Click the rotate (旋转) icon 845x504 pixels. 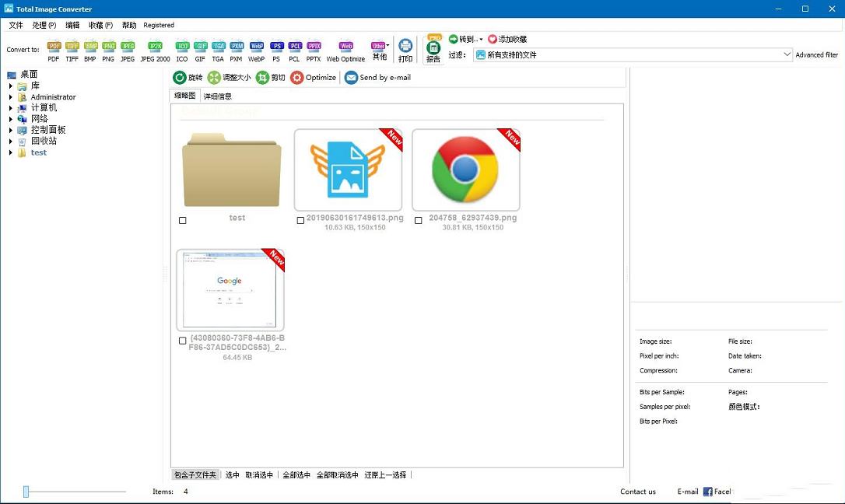pyautogui.click(x=180, y=77)
